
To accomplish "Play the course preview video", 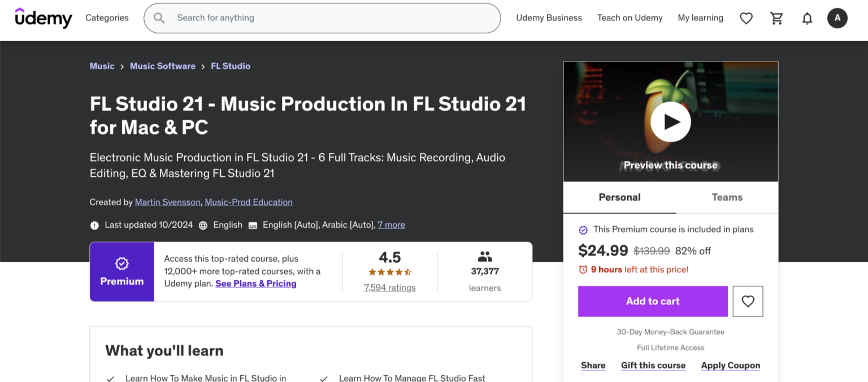I will (x=670, y=121).
